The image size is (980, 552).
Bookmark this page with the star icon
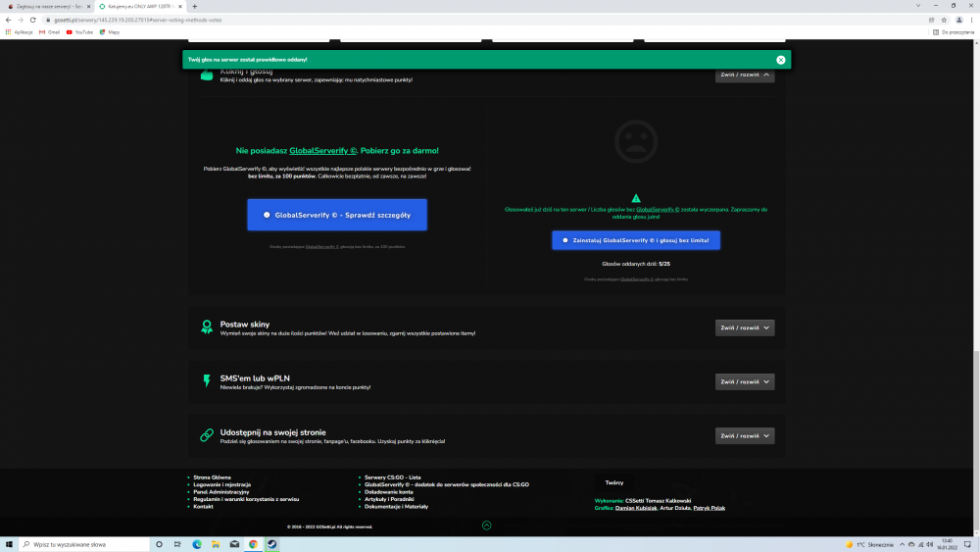pyautogui.click(x=944, y=20)
